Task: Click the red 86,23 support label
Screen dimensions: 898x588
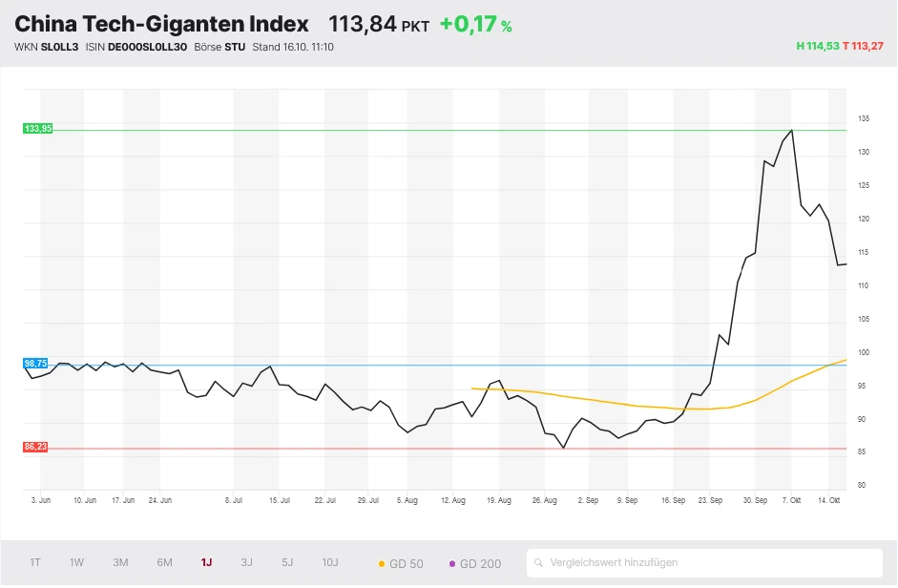Action: tap(37, 445)
